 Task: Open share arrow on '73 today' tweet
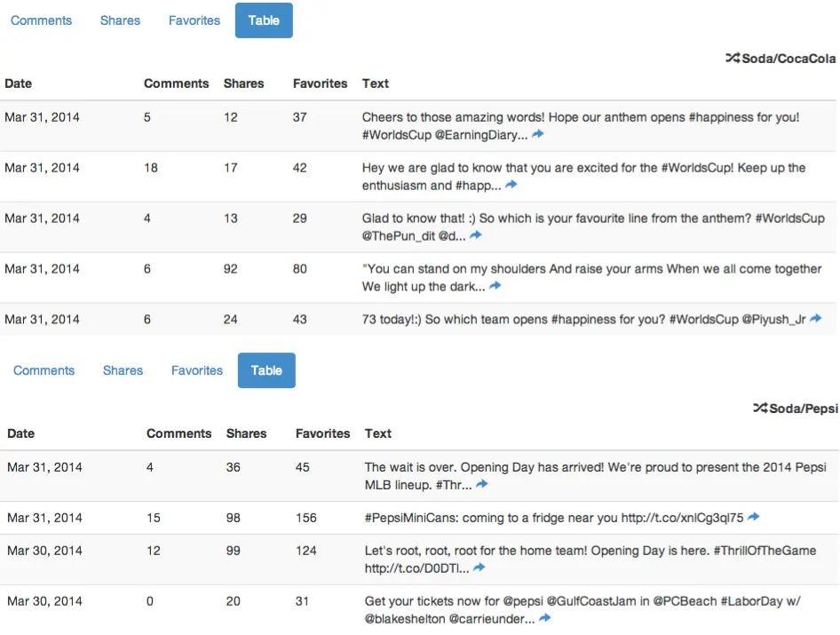point(815,319)
